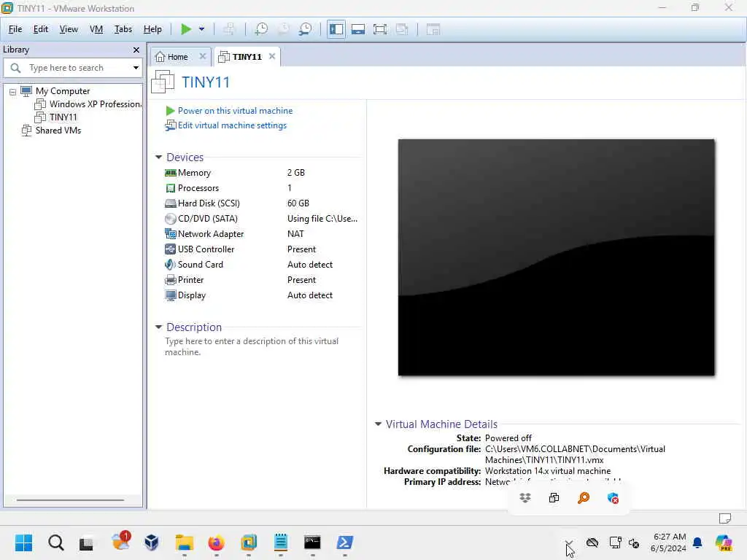747x560 pixels.
Task: Click the Windows Security tray overflow icon
Action: pos(613,498)
